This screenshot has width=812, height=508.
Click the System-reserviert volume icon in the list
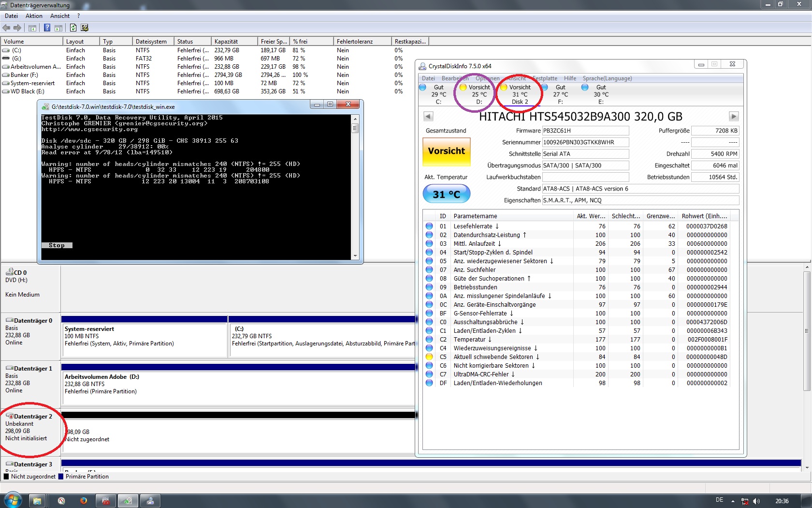tap(6, 83)
